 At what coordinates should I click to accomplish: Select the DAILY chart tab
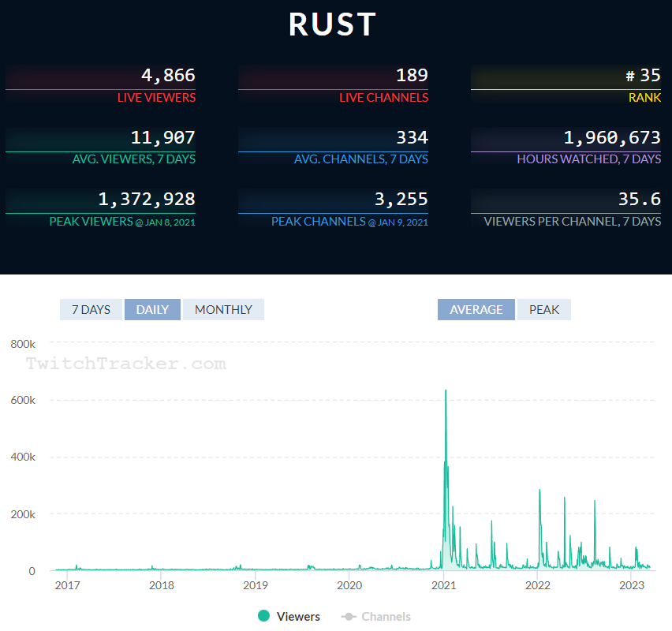[152, 309]
